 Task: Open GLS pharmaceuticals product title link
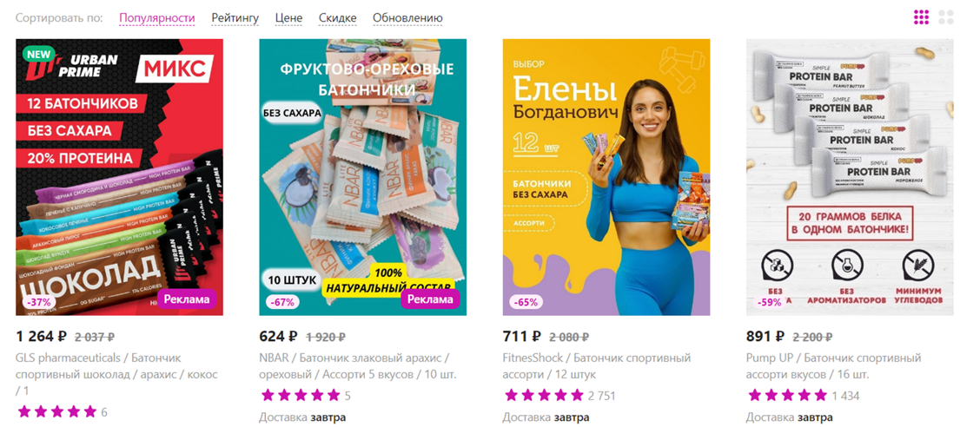(x=117, y=375)
